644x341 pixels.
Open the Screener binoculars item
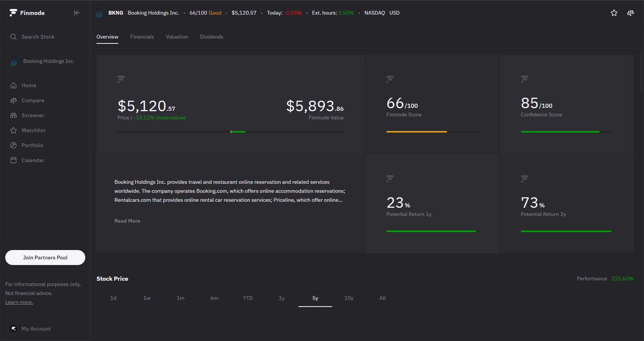point(33,115)
